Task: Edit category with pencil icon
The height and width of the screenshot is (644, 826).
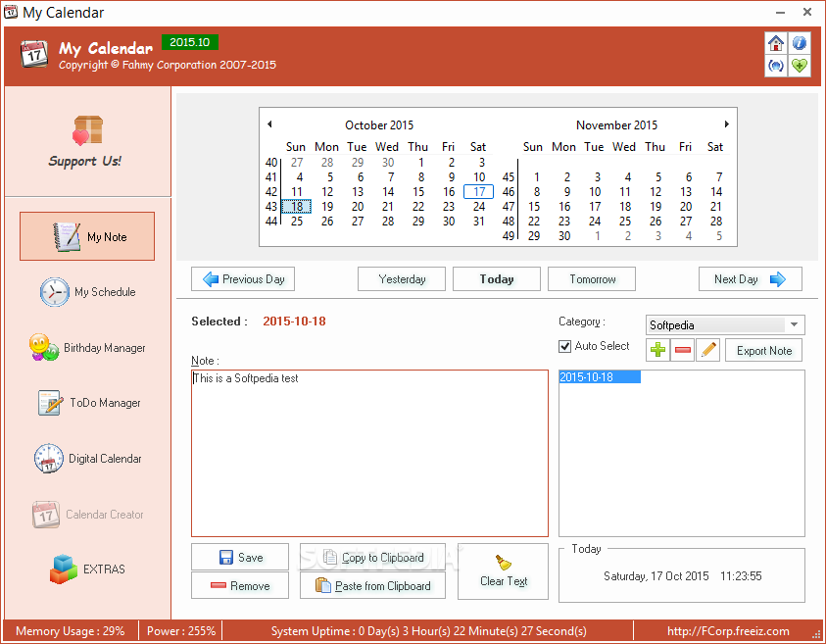Action: [x=708, y=350]
